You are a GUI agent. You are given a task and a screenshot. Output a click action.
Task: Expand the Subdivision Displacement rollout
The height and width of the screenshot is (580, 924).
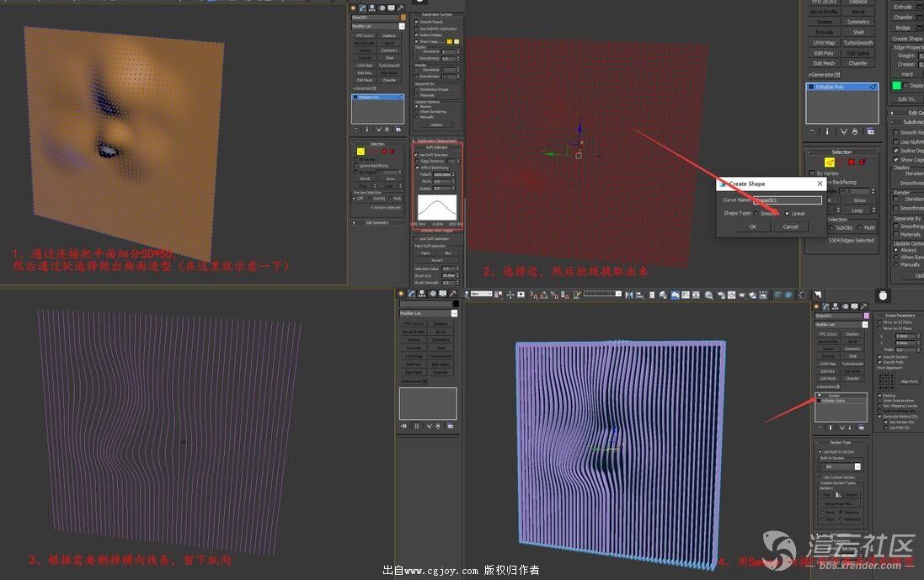[x=436, y=141]
